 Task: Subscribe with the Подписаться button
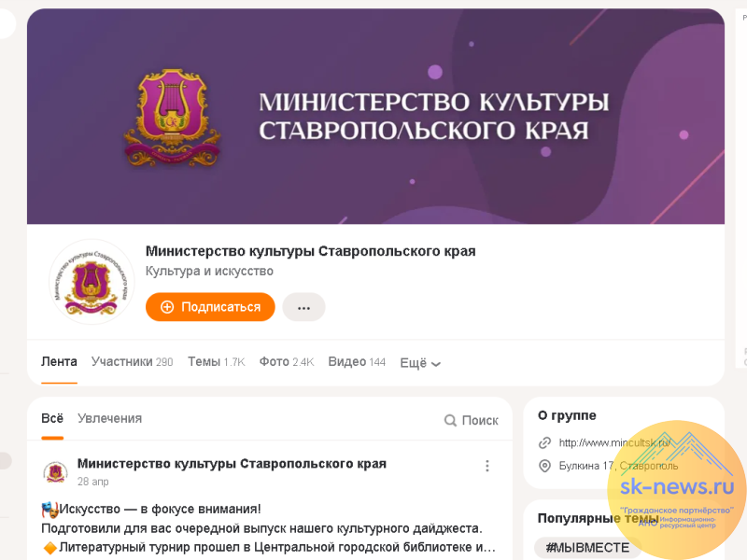[210, 307]
